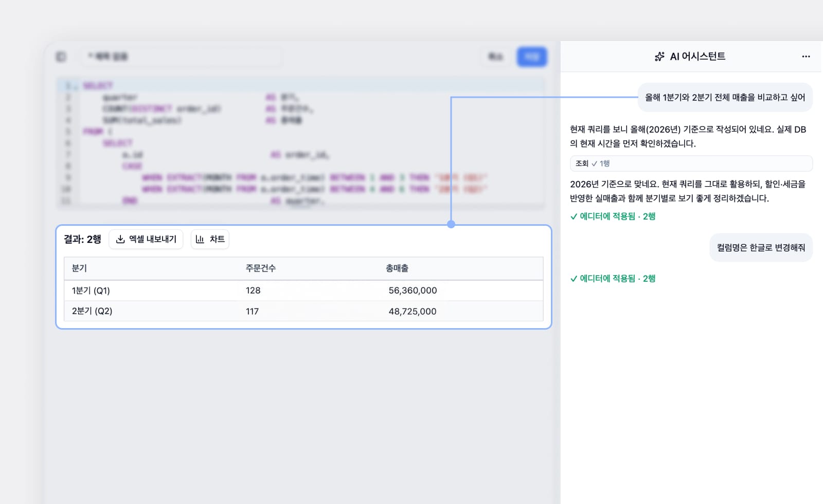Click the 48,725,000 sales cell

tap(413, 312)
